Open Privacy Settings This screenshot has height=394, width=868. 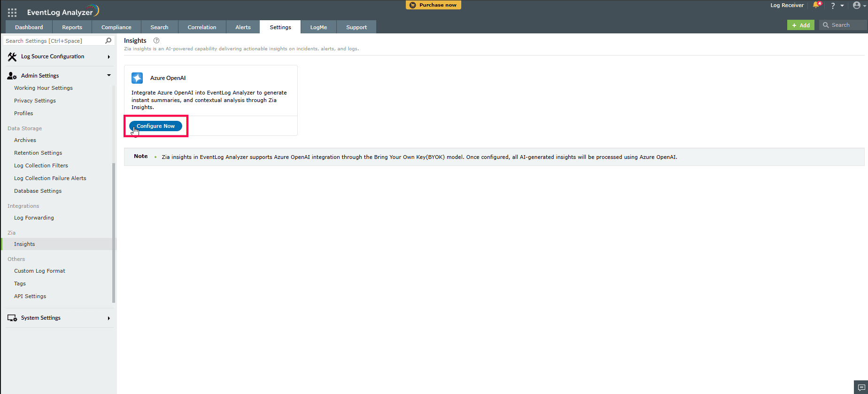click(x=35, y=101)
